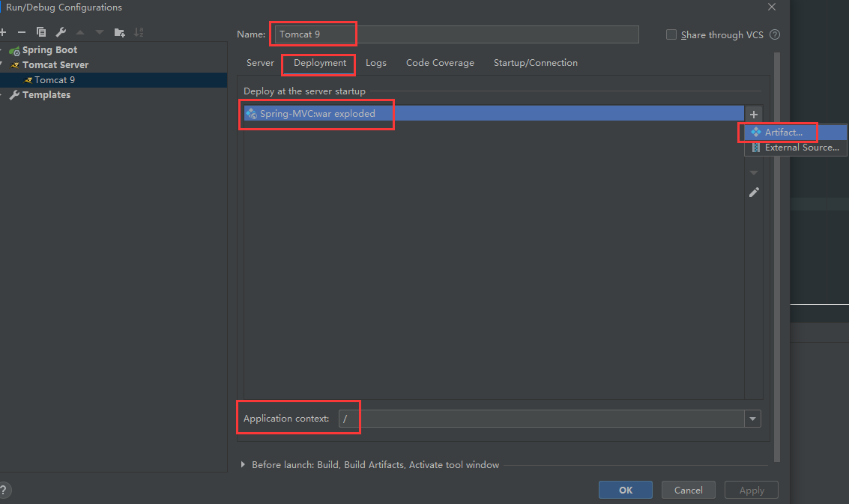Select Spring Boot in configurations tree

[49, 50]
